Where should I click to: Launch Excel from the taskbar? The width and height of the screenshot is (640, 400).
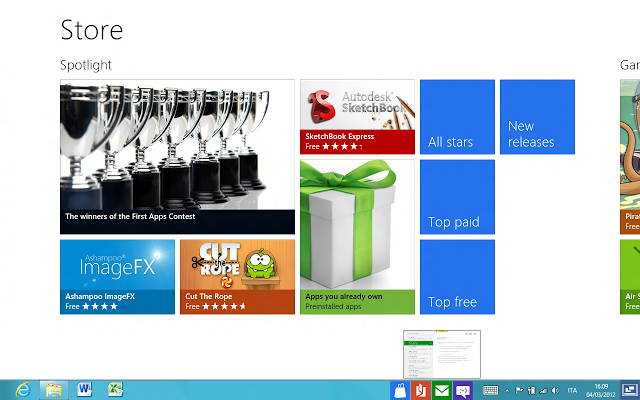116,390
